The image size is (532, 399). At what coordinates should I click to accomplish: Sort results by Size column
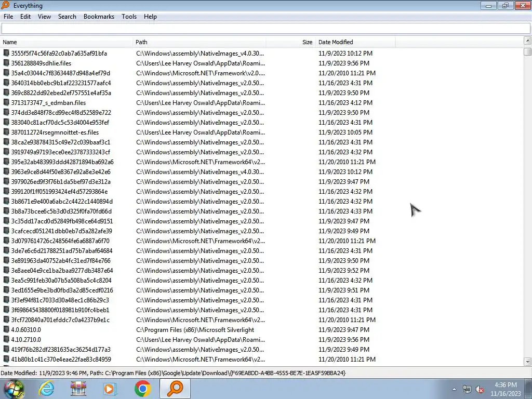291,42
